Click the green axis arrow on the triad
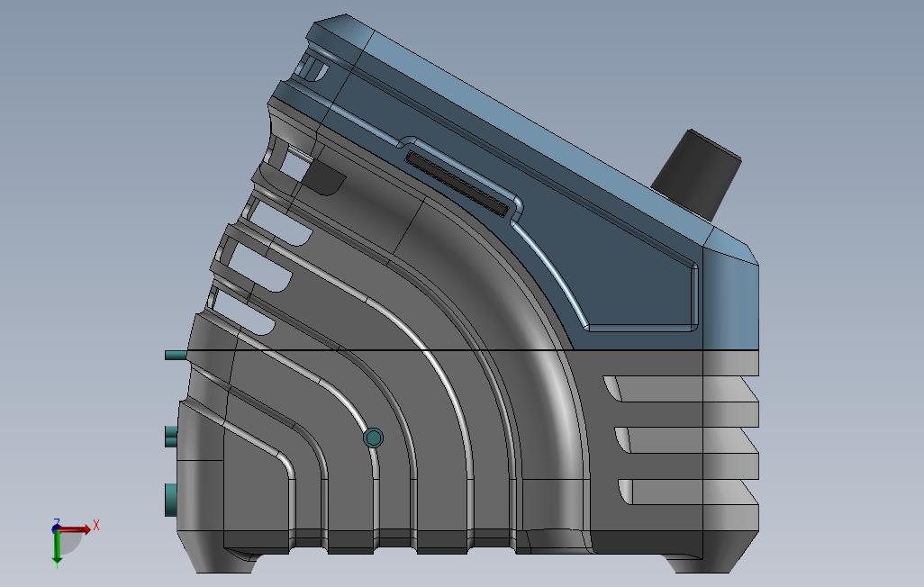Viewport: 924px width, 587px height. [57, 548]
